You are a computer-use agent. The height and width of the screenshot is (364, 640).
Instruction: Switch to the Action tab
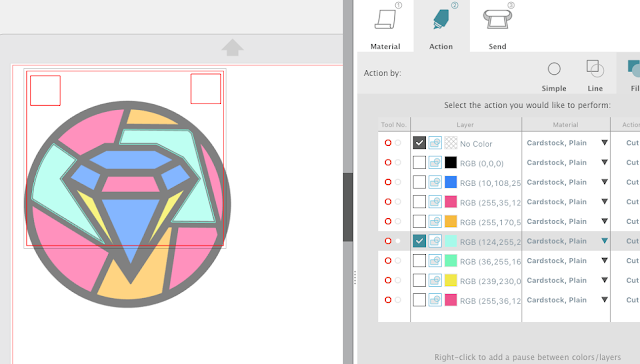441,27
